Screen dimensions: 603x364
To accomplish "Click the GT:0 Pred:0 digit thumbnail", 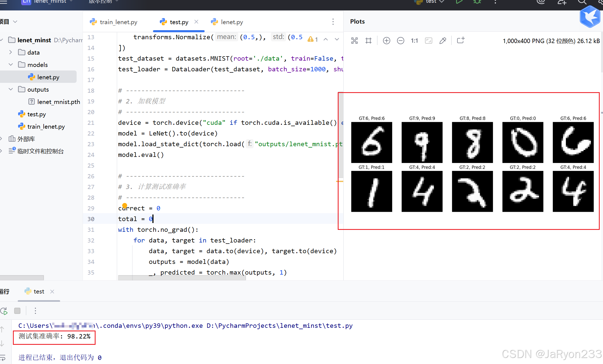I will pos(523,142).
